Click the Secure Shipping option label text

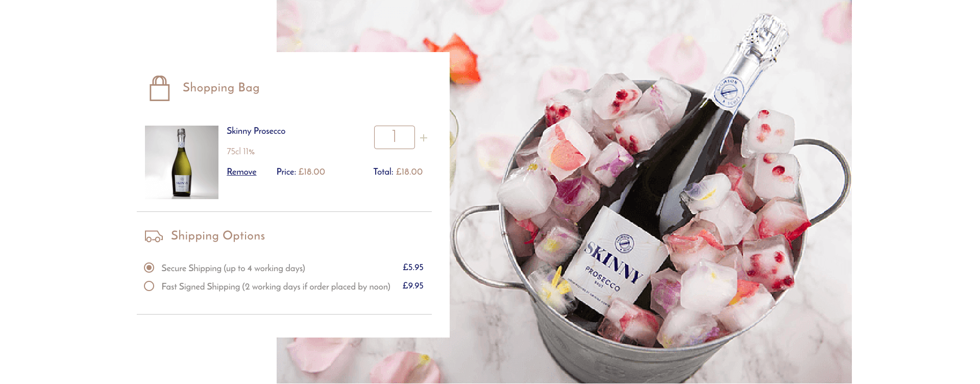coord(233,268)
